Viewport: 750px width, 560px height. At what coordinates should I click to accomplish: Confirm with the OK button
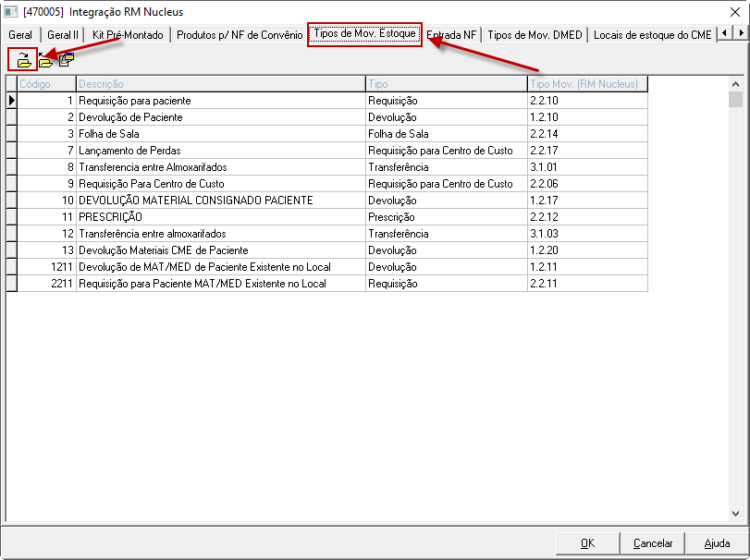click(587, 543)
